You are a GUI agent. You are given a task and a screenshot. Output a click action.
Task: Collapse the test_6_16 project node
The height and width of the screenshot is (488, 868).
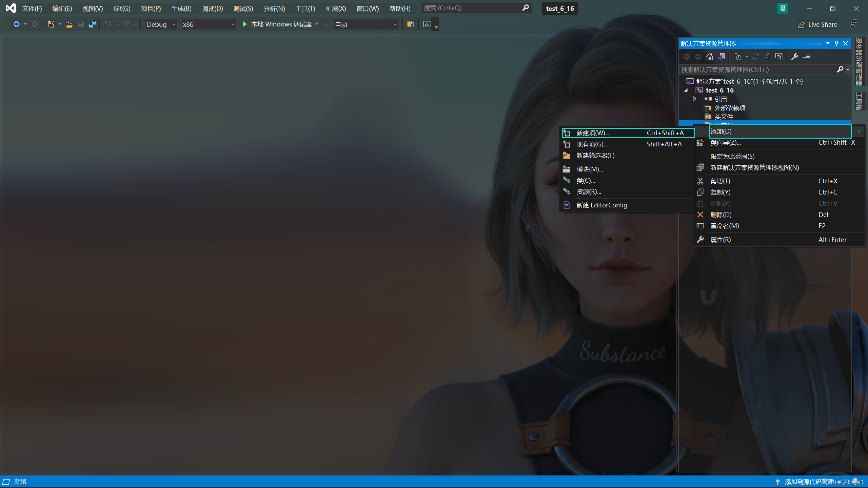[x=686, y=90]
